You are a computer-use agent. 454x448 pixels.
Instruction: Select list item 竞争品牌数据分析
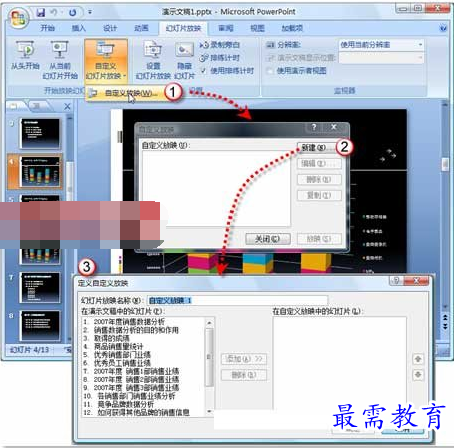(125, 404)
